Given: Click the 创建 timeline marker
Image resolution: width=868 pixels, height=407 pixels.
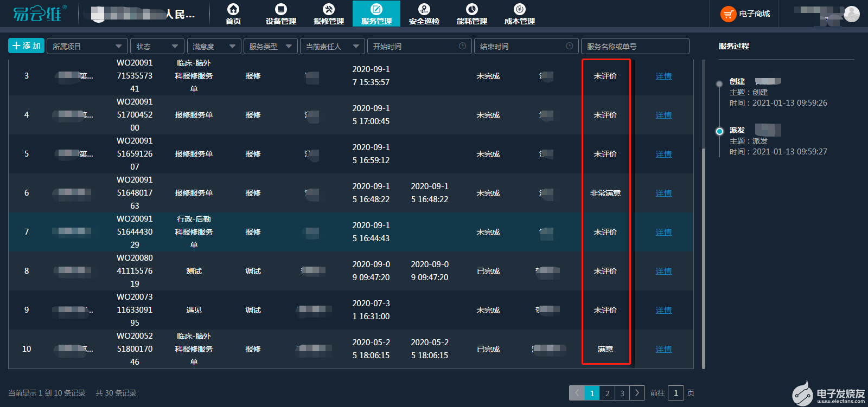Looking at the screenshot, I should pyautogui.click(x=719, y=84).
